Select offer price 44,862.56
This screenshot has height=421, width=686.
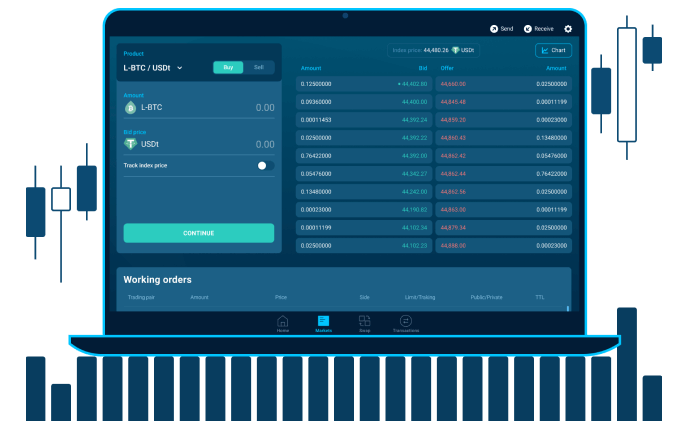(453, 192)
